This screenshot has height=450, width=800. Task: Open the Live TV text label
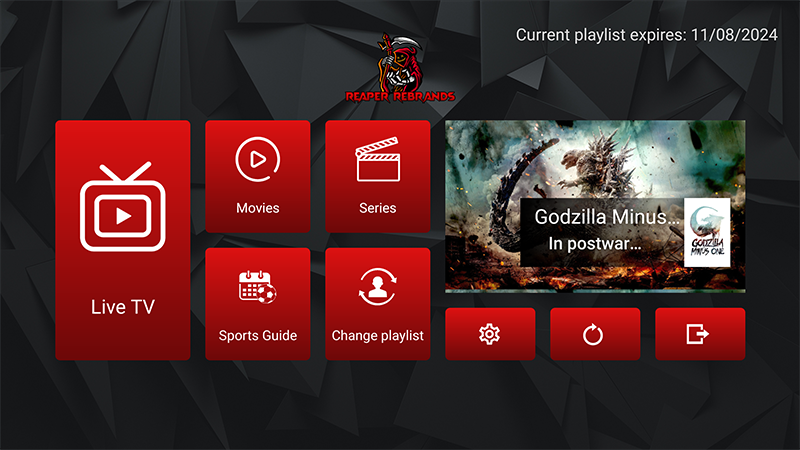tap(122, 307)
